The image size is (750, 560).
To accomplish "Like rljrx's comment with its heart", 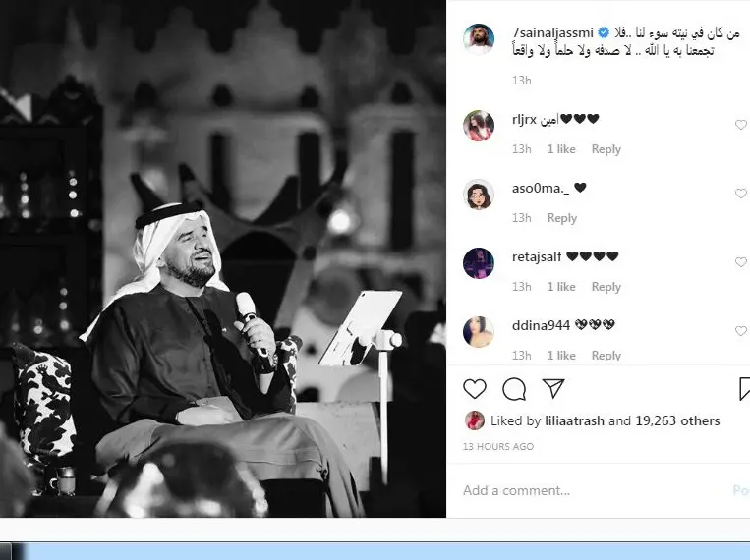I will tap(740, 125).
